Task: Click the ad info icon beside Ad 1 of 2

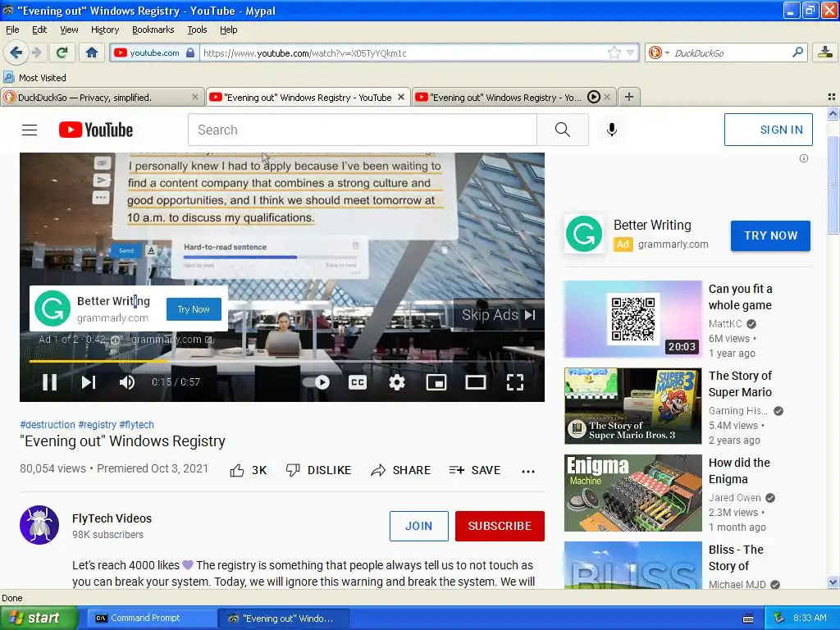Action: coord(115,340)
